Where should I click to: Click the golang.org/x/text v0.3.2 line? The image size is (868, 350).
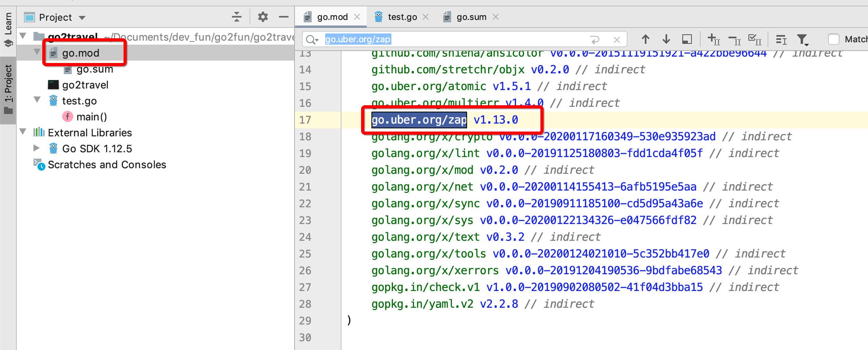tap(486, 237)
